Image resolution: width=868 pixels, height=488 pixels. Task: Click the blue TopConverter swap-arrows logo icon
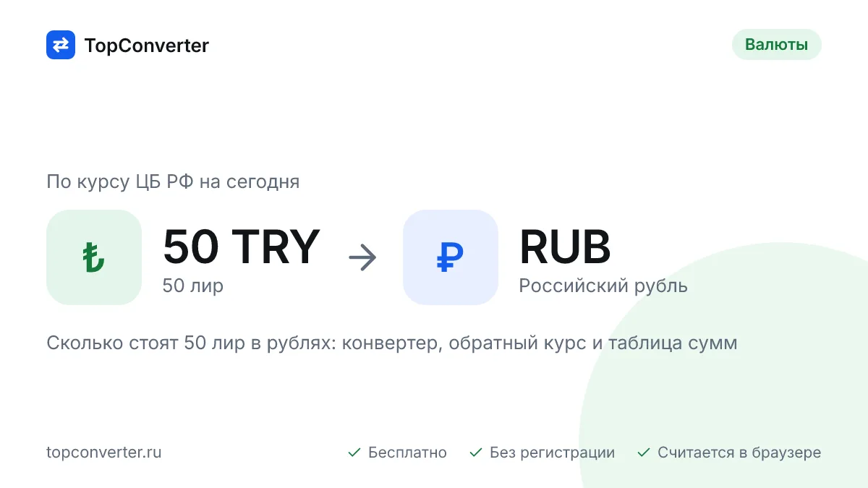point(61,45)
